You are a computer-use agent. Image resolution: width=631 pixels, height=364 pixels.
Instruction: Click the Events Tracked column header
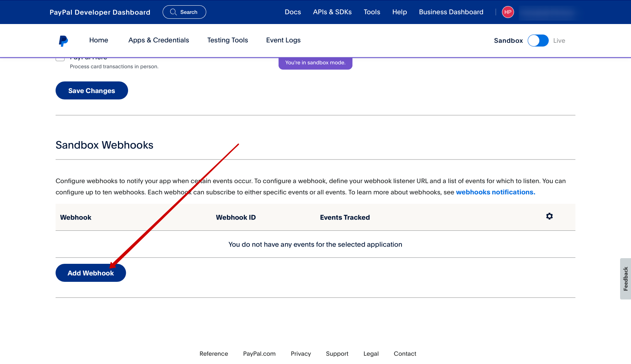coord(345,217)
